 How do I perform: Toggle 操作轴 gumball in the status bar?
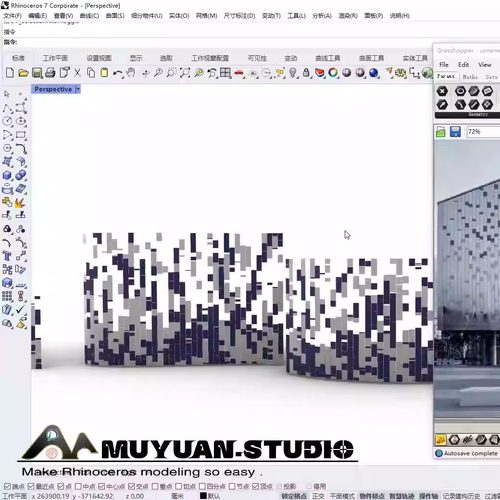[428, 496]
